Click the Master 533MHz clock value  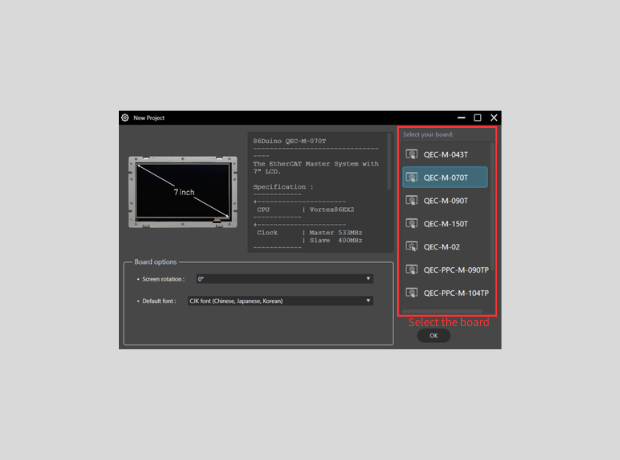point(336,233)
